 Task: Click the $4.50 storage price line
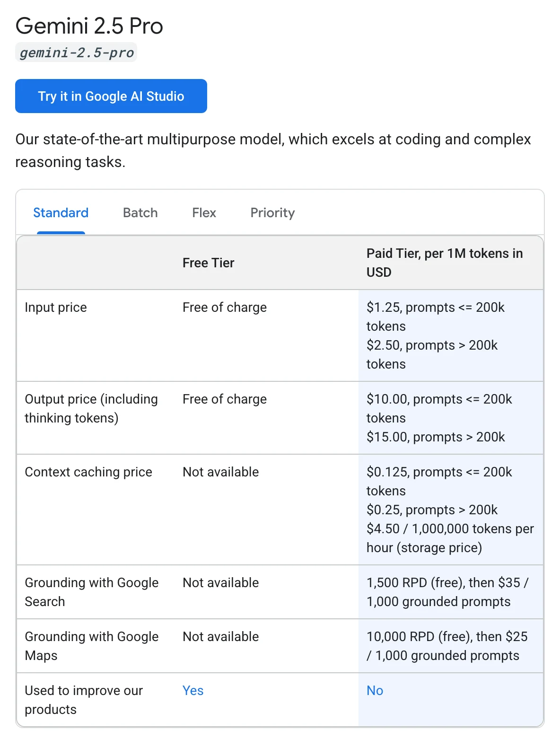pos(450,538)
